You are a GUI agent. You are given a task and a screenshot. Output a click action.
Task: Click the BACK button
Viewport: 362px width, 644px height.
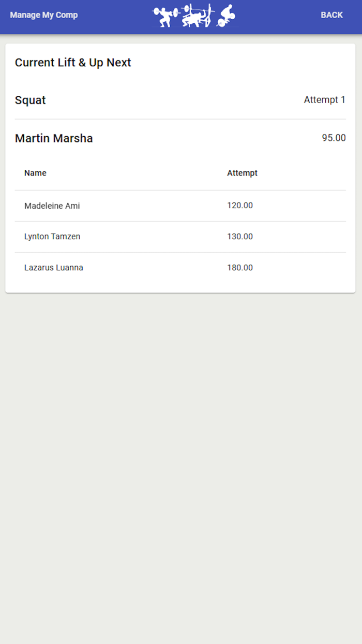(331, 15)
